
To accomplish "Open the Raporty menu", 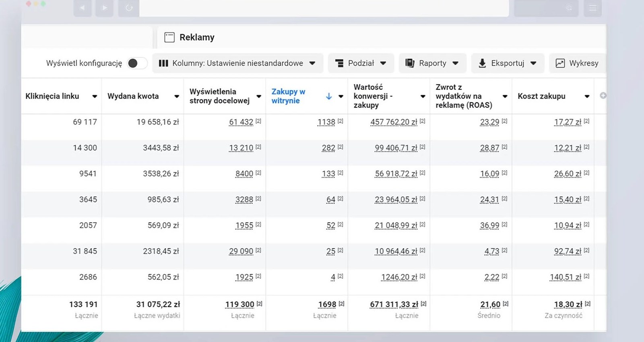I will 432,63.
